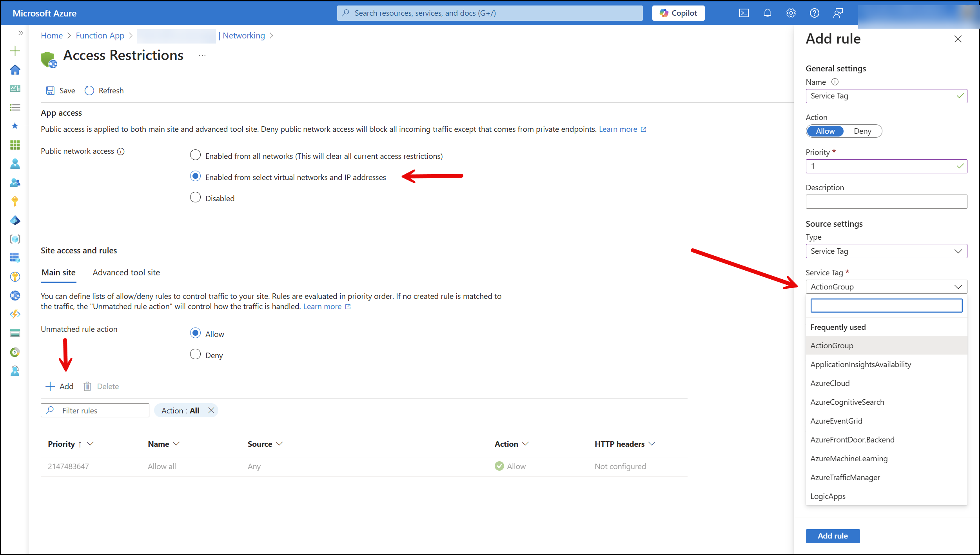Open the notifications bell
980x555 pixels.
(x=767, y=13)
